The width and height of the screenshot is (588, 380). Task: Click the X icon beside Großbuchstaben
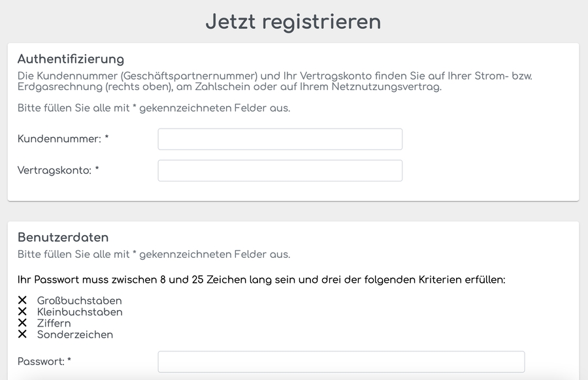tap(22, 300)
